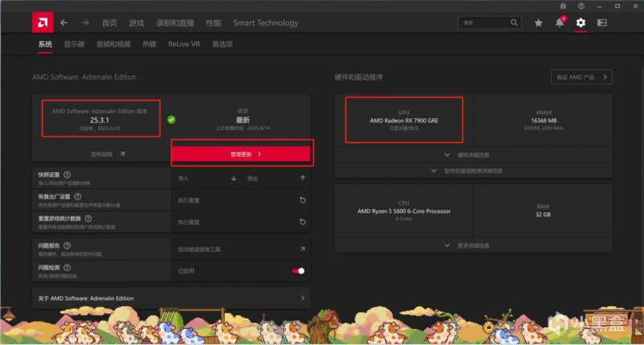Go forward with the right arrow

click(85, 23)
